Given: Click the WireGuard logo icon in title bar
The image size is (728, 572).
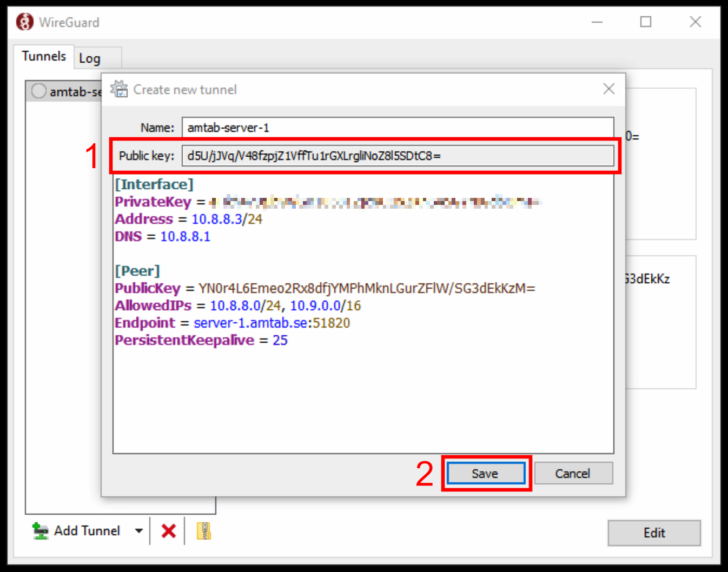Looking at the screenshot, I should pyautogui.click(x=24, y=22).
